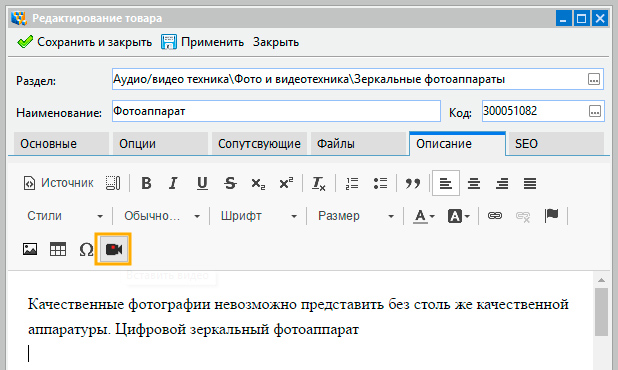618x370 pixels.
Task: Open the SEO tab
Action: 557,144
